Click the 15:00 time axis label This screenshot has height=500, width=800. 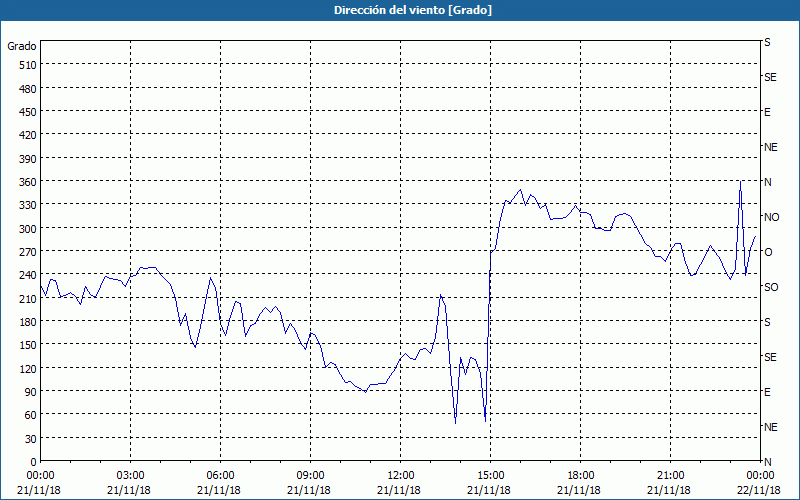[x=490, y=476]
